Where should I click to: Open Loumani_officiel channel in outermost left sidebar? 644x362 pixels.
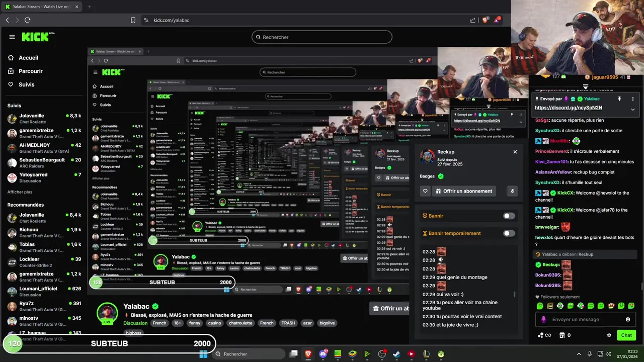tap(44, 291)
